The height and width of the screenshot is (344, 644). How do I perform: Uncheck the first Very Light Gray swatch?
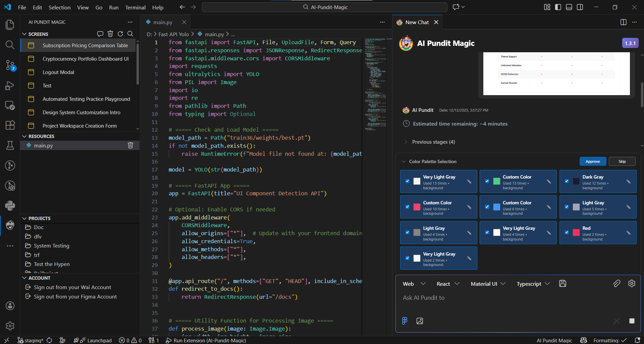click(408, 181)
